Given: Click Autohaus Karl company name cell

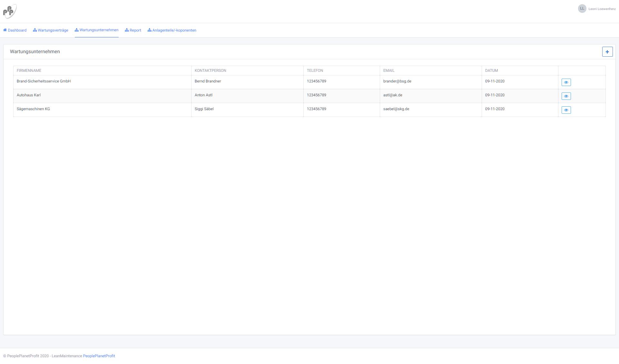Looking at the screenshot, I should [x=29, y=95].
